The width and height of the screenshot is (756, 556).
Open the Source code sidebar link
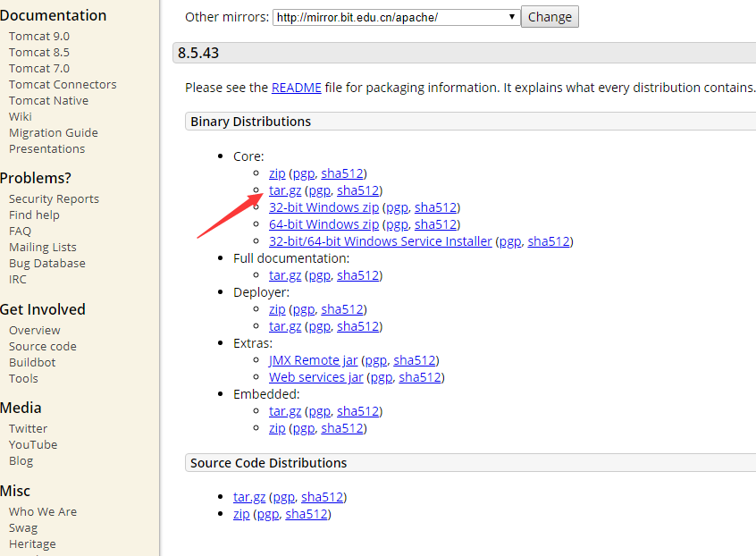point(42,346)
